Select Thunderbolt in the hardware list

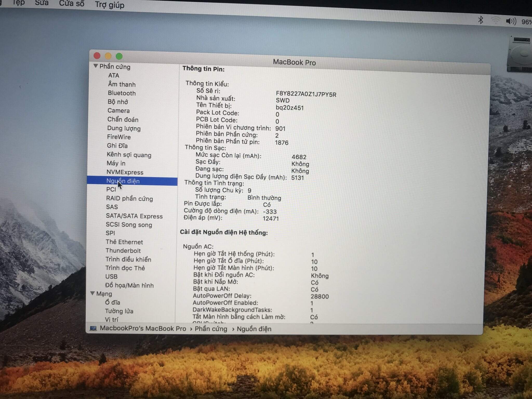(123, 251)
